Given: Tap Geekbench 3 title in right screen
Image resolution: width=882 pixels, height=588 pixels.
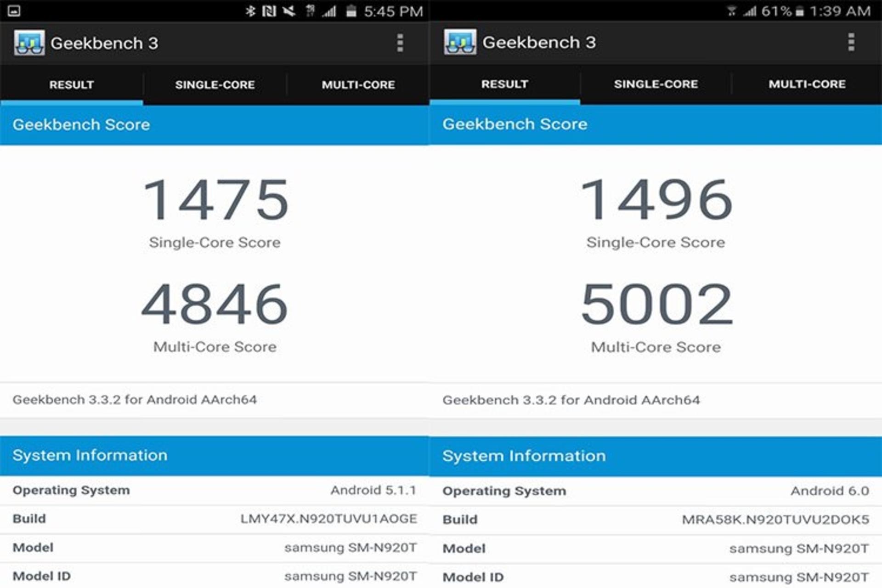Looking at the screenshot, I should point(539,42).
